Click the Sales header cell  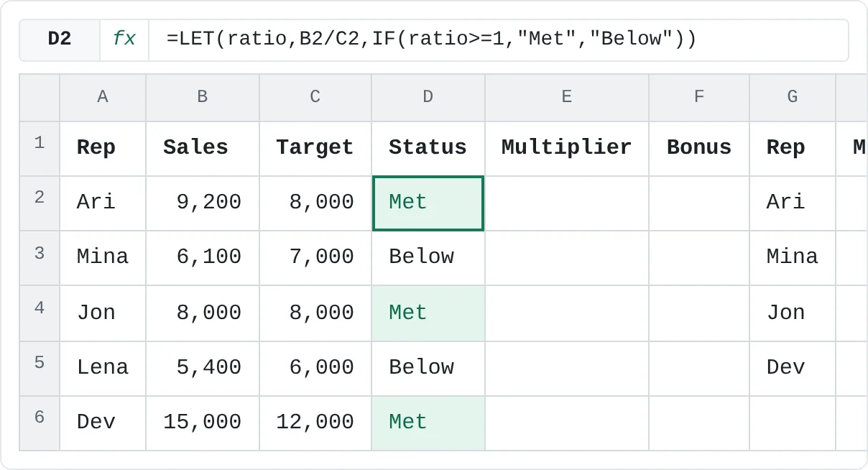point(203,148)
